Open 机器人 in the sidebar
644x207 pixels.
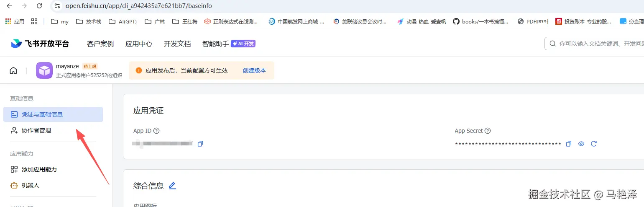coord(53,185)
